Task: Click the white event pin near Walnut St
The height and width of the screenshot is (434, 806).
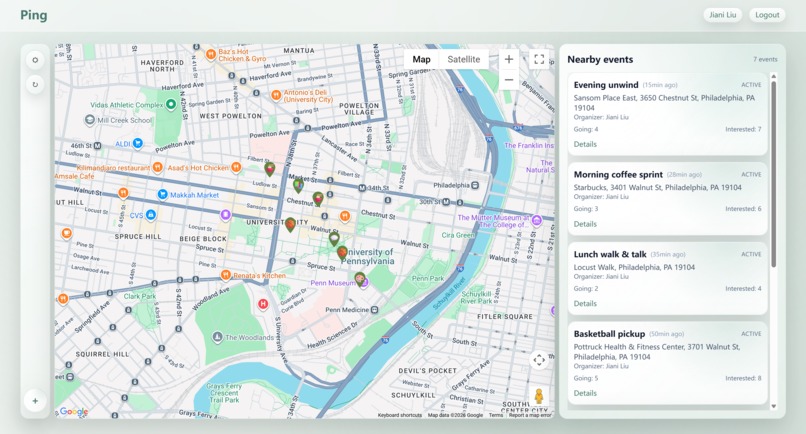Action: [x=334, y=239]
